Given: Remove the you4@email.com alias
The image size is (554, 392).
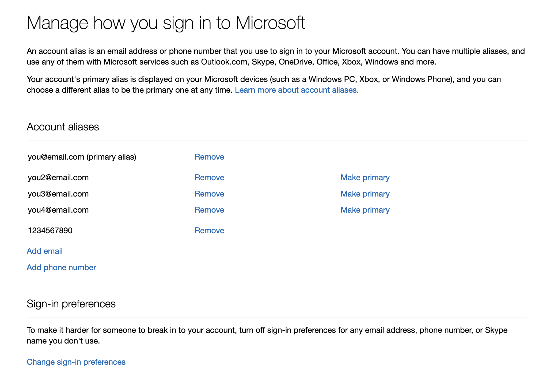Looking at the screenshot, I should 209,210.
